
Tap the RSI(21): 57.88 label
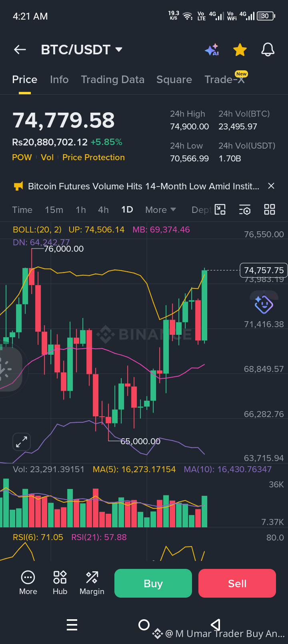click(99, 537)
